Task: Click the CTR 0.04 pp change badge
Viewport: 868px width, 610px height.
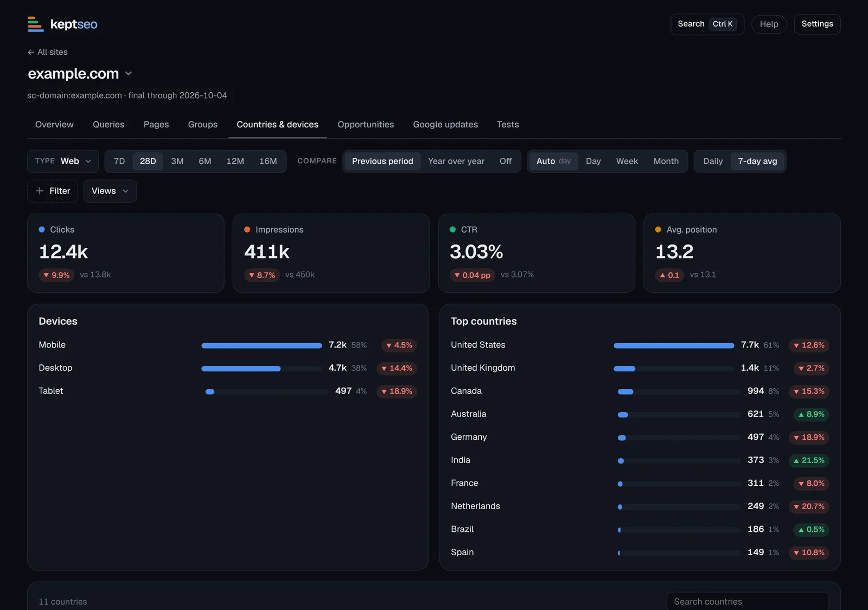Action: click(472, 275)
